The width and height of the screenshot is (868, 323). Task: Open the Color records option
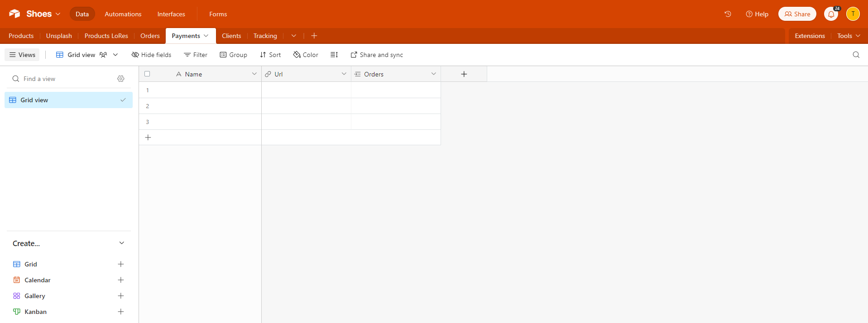coord(306,55)
